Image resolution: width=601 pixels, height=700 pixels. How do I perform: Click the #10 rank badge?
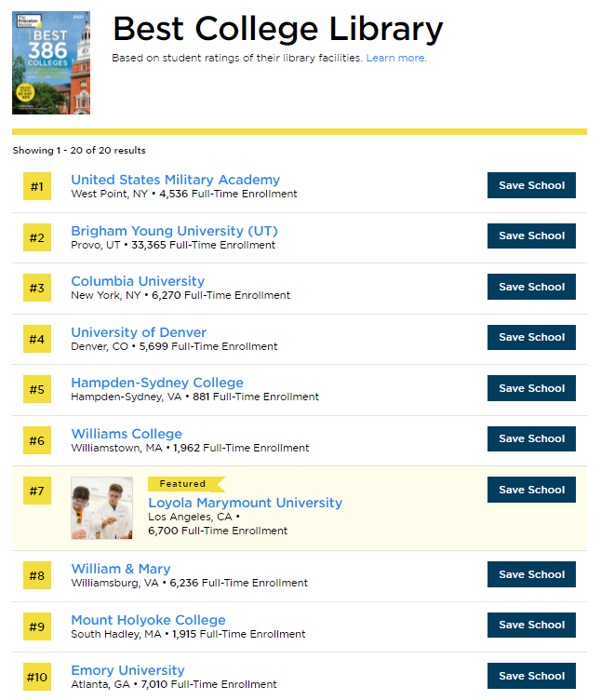pos(37,678)
